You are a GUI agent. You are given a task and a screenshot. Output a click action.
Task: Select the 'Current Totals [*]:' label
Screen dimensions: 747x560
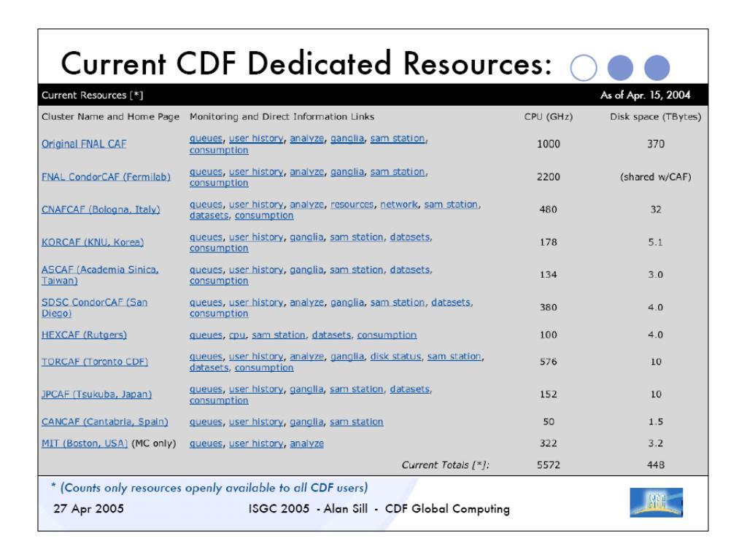click(x=446, y=465)
